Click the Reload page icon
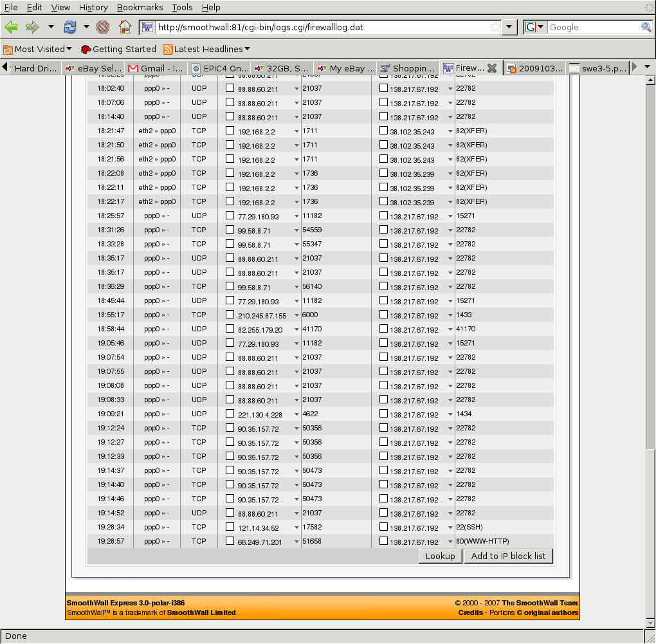The image size is (656, 644). point(69,27)
